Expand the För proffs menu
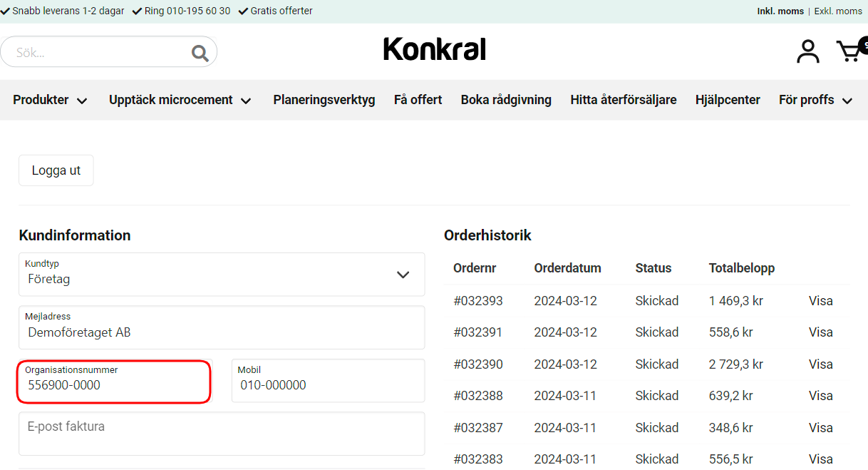This screenshot has height=470, width=868. tap(815, 100)
